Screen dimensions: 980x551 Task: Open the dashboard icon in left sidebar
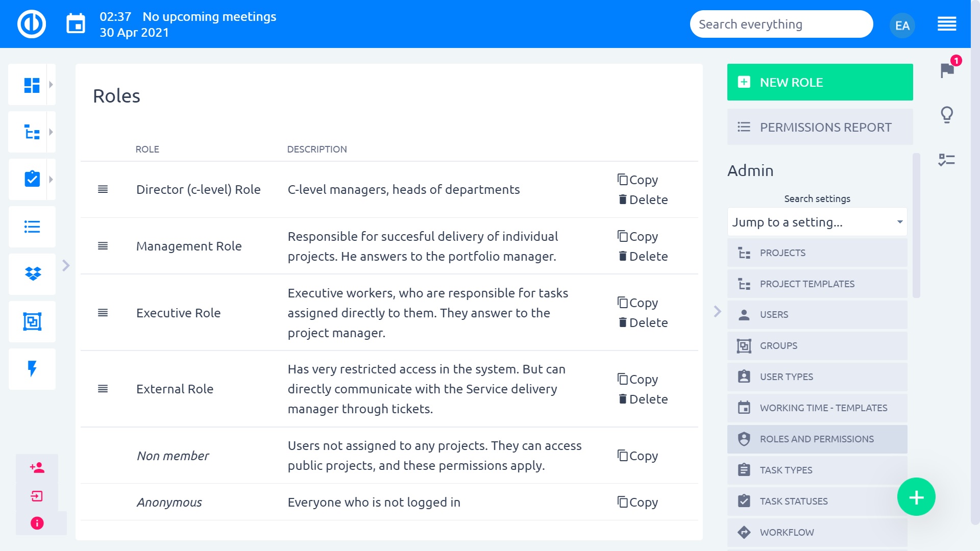tap(32, 85)
